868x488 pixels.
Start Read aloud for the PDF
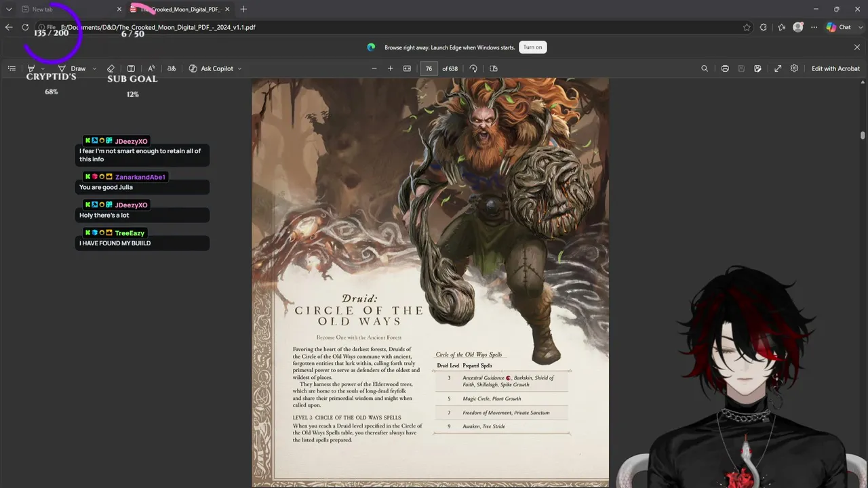pyautogui.click(x=151, y=68)
